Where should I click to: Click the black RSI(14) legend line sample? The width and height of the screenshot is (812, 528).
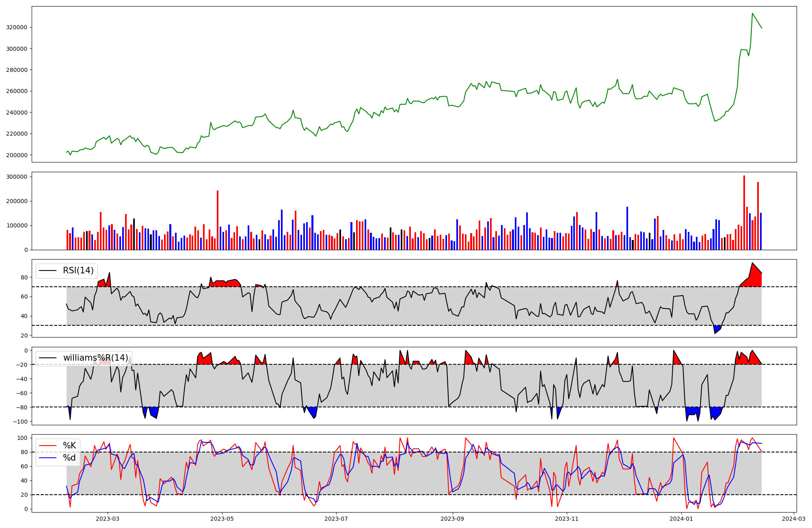[47, 270]
